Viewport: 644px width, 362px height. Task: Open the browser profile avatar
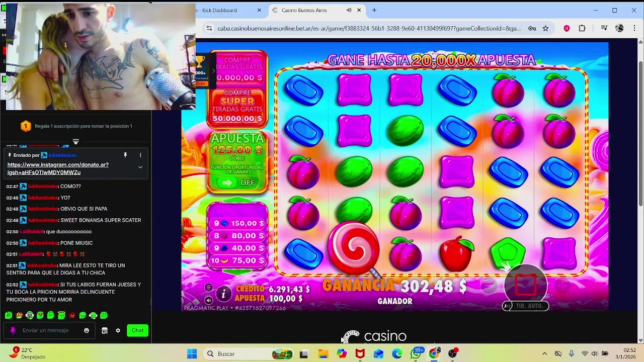point(619,29)
